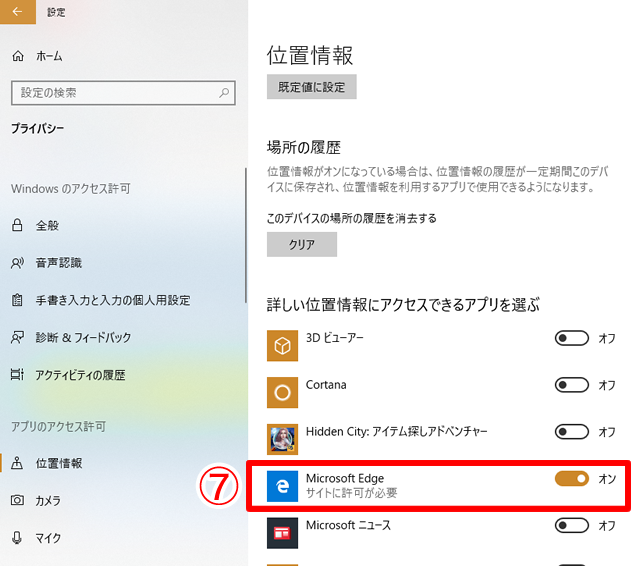Focus the 設定の検索 search box
Image resolution: width=640 pixels, height=566 pixels.
pyautogui.click(x=123, y=93)
